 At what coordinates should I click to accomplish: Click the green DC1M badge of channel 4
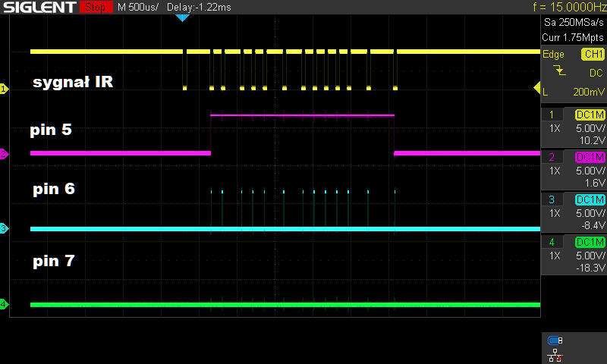click(590, 242)
